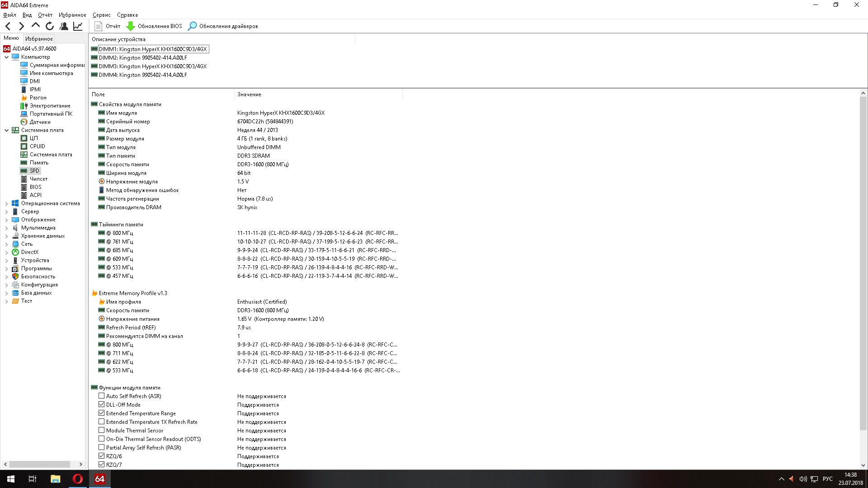Toggle Auto Self Refresh (ASR) checkbox
This screenshot has width=868, height=488.
(102, 396)
